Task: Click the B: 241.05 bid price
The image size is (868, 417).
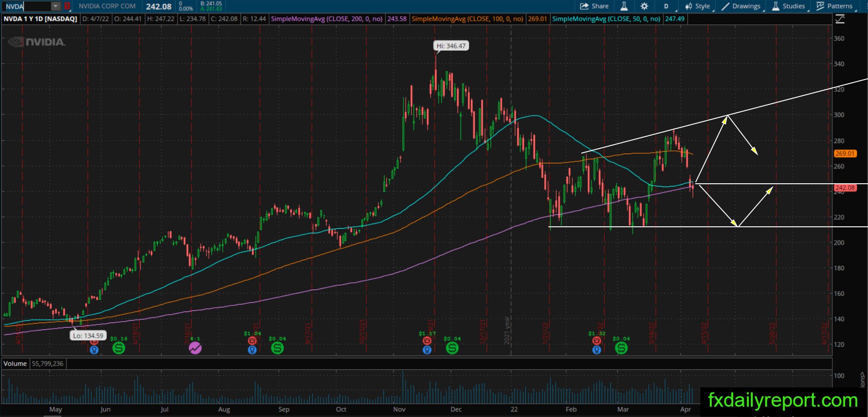Action: tap(211, 4)
